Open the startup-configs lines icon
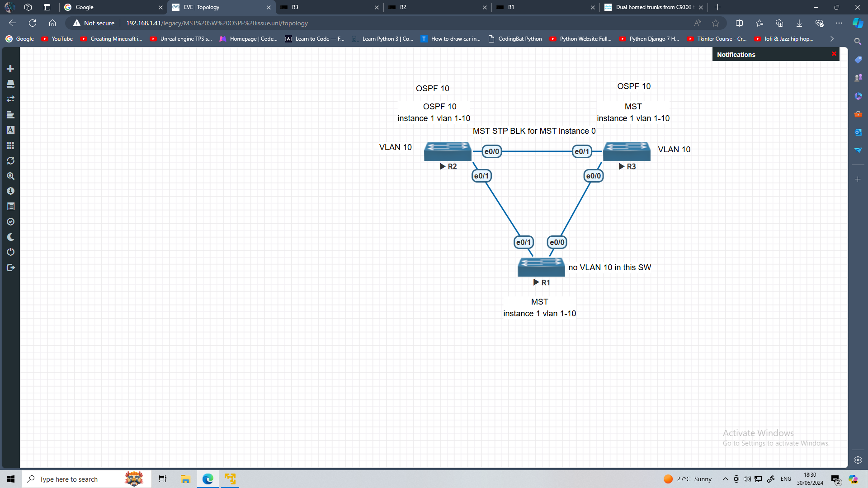Screen dimensions: 868x488 point(10,115)
